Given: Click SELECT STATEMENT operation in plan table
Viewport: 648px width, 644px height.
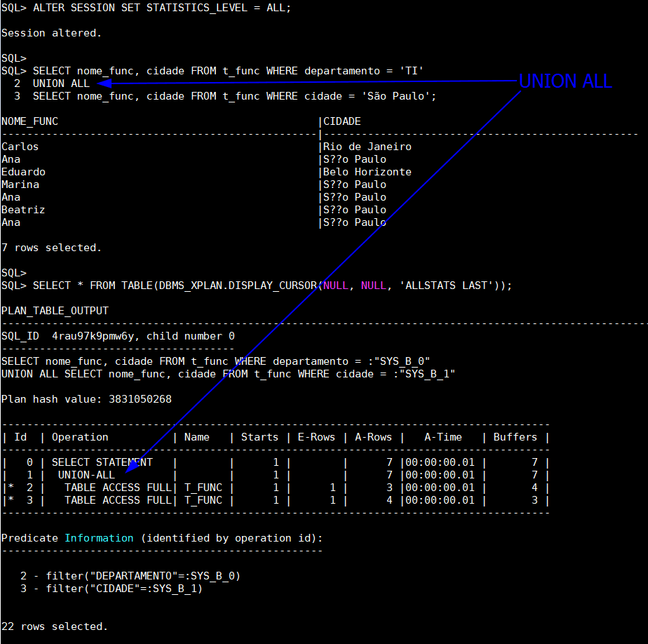Looking at the screenshot, I should click(x=102, y=462).
